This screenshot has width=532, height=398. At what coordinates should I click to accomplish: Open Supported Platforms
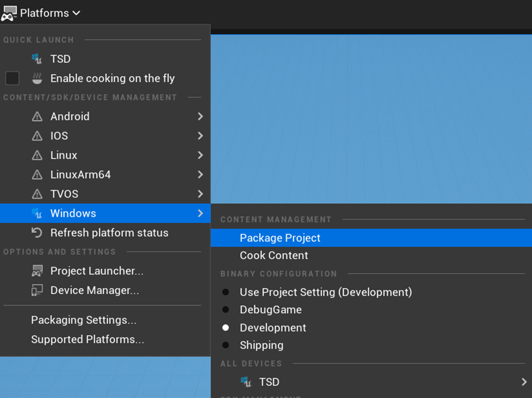tap(88, 339)
